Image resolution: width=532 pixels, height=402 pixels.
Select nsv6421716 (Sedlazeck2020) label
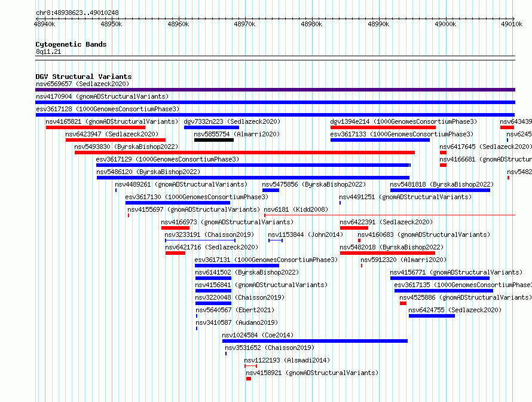[x=212, y=247]
